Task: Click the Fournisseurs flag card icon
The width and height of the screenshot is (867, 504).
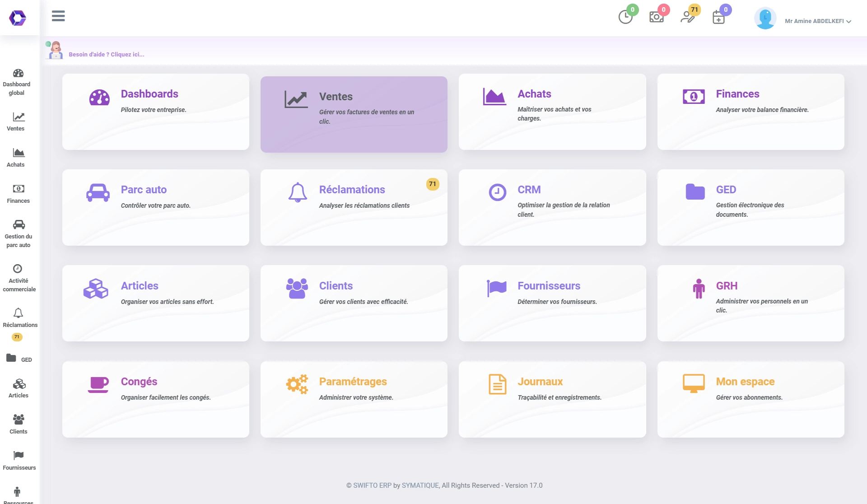Action: coord(497,288)
